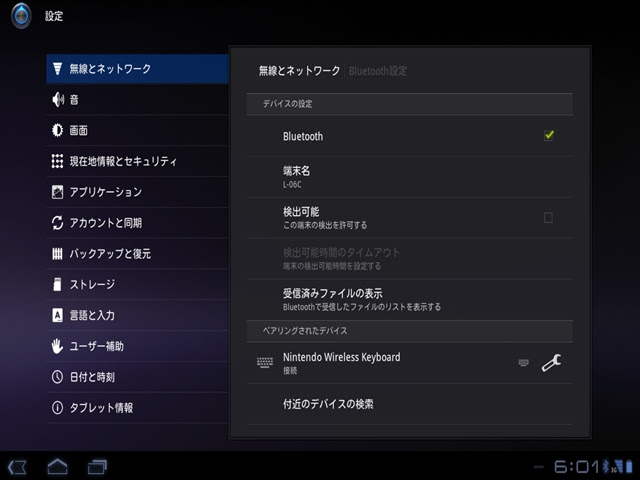Tap the grid icon for 現在地情報とセキュリティ
This screenshot has height=480, width=640.
point(58,161)
